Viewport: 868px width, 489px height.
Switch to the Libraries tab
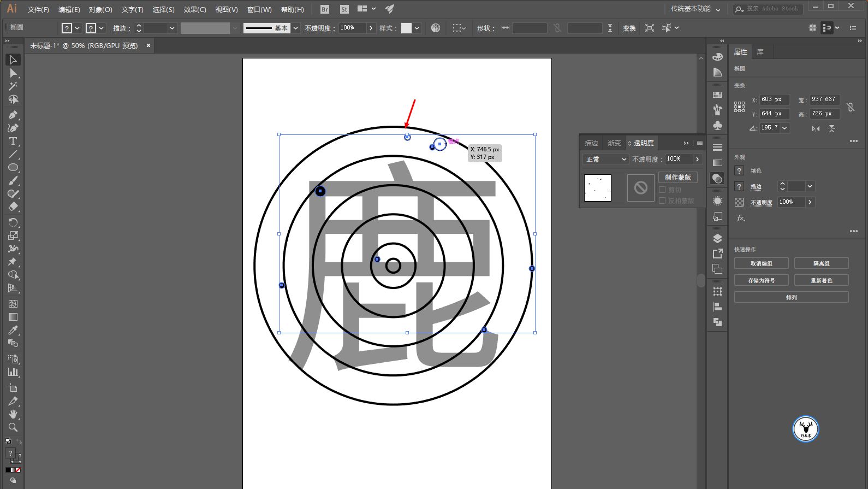[760, 51]
